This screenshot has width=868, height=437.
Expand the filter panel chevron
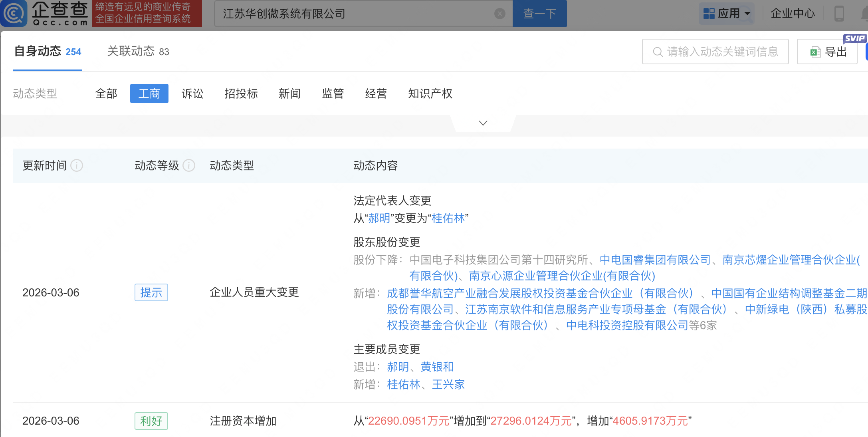tap(483, 123)
